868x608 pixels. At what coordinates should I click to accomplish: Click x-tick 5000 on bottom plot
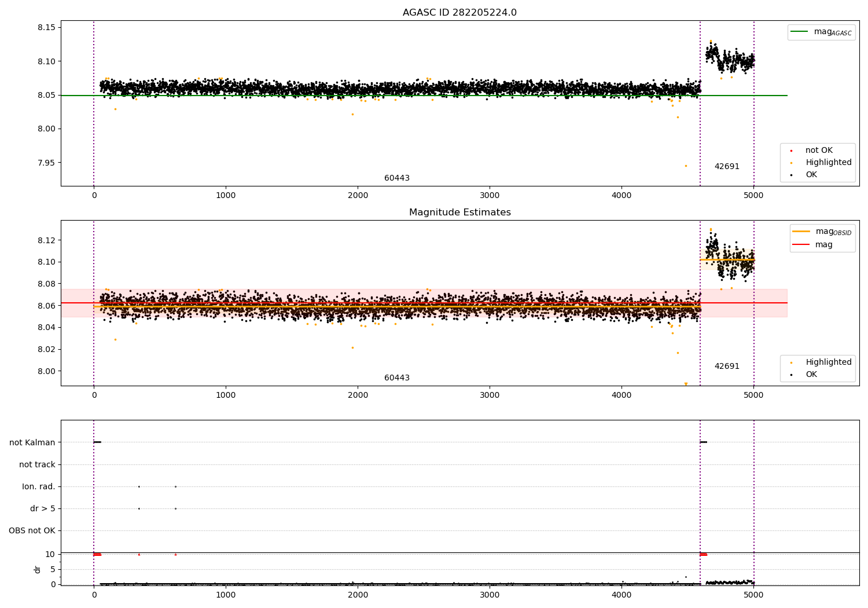pos(753,595)
